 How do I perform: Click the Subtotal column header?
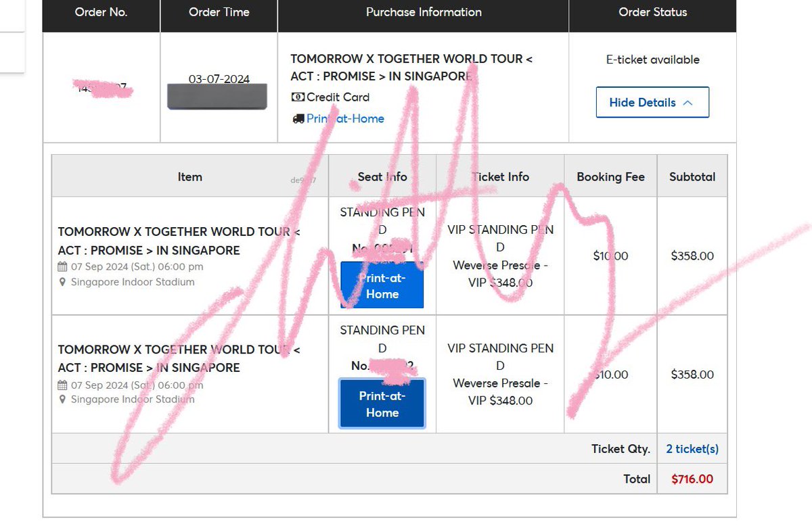tap(692, 176)
